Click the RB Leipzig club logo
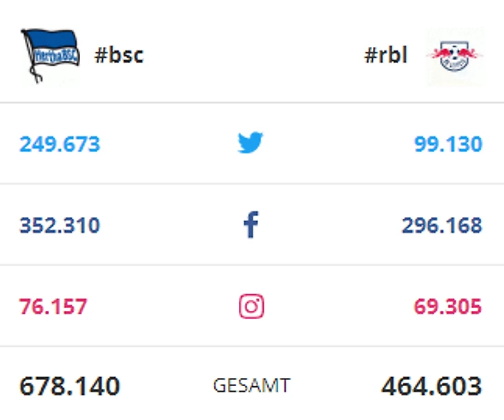 pos(455,57)
